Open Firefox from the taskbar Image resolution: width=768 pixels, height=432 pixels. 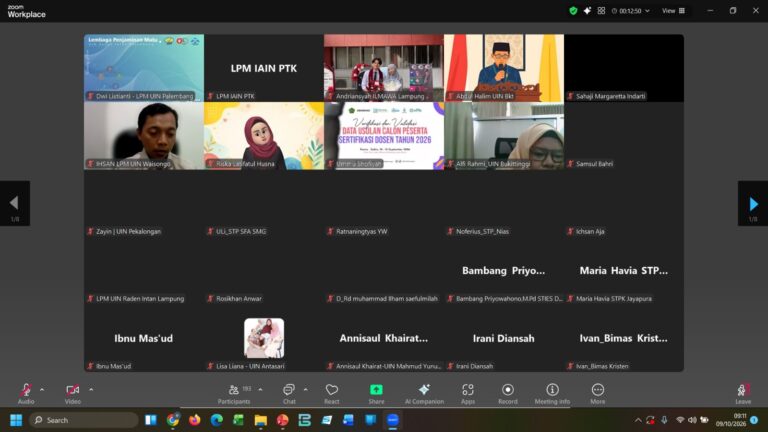(194, 420)
